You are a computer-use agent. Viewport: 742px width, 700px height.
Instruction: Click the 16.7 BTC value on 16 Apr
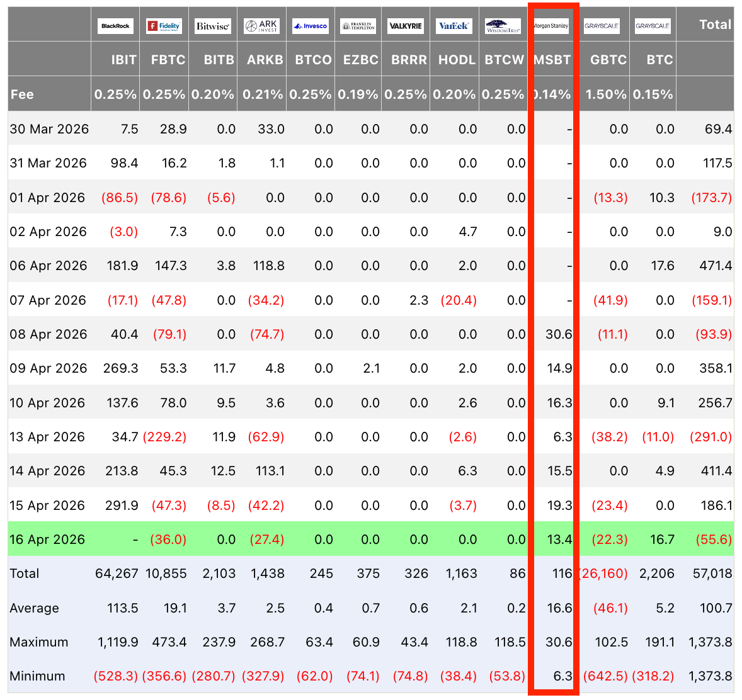click(661, 539)
